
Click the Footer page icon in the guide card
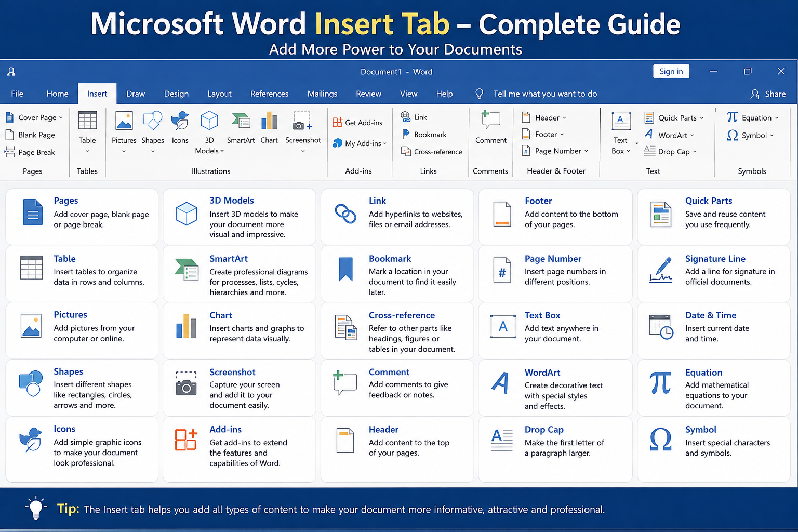[502, 214]
